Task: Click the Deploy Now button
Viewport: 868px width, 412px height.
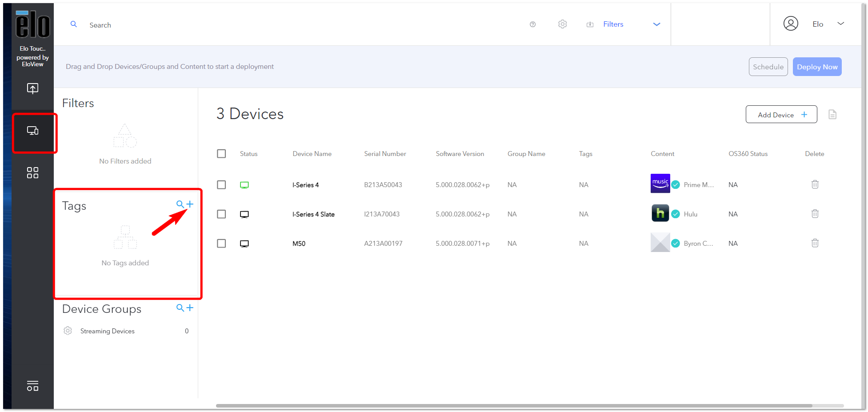Action: pyautogui.click(x=817, y=67)
